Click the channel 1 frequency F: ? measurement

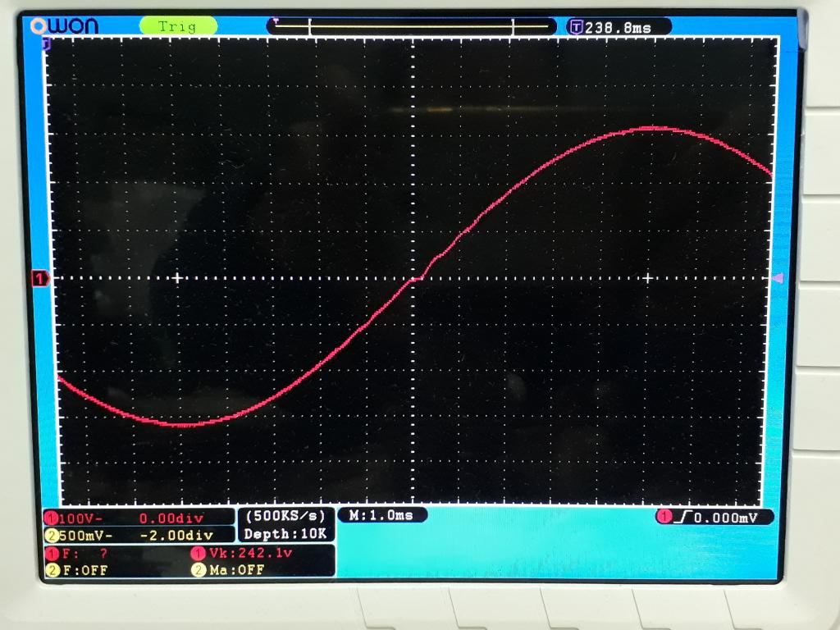pos(84,553)
